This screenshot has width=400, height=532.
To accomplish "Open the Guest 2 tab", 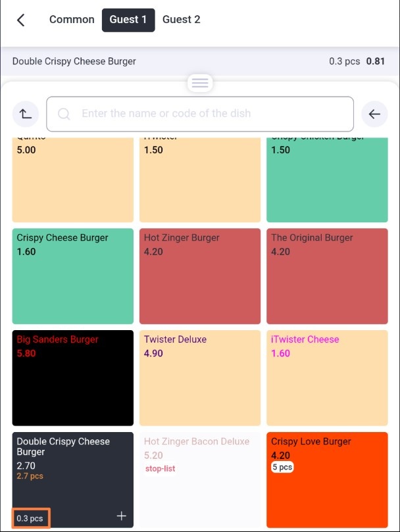I will click(x=182, y=20).
